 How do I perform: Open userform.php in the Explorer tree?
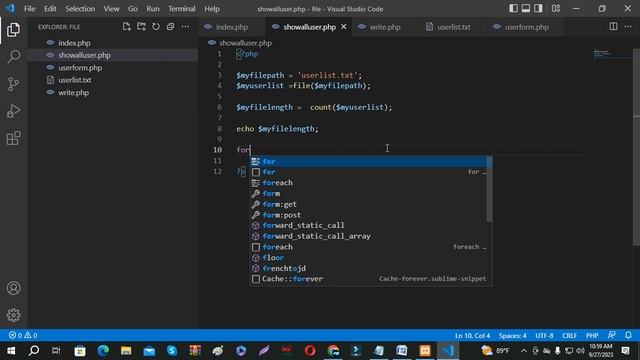pos(113,68)
